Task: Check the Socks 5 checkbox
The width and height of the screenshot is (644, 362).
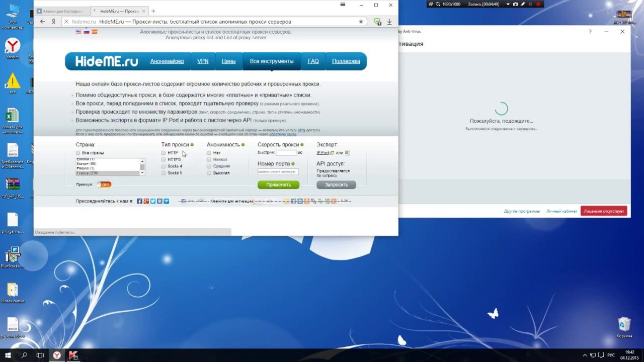Action: [x=164, y=173]
